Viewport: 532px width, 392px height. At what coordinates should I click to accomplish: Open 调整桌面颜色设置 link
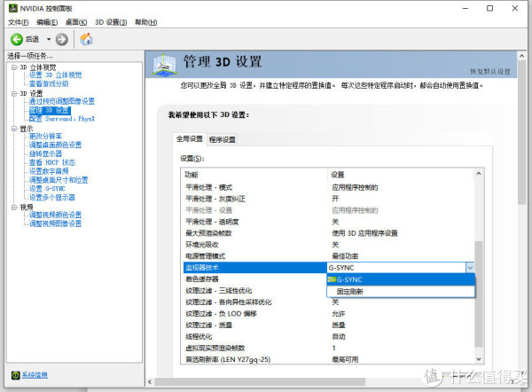click(55, 145)
